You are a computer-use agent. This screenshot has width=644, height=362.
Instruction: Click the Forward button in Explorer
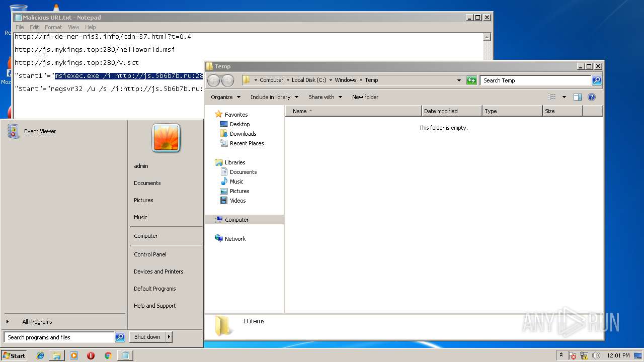227,80
